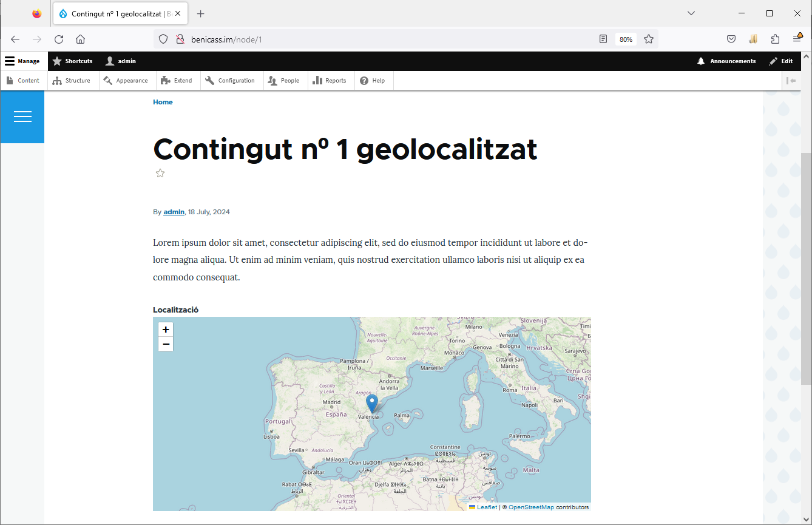Click the page title Contingut nº 1 geolocalitzat
812x525 pixels.
(345, 149)
